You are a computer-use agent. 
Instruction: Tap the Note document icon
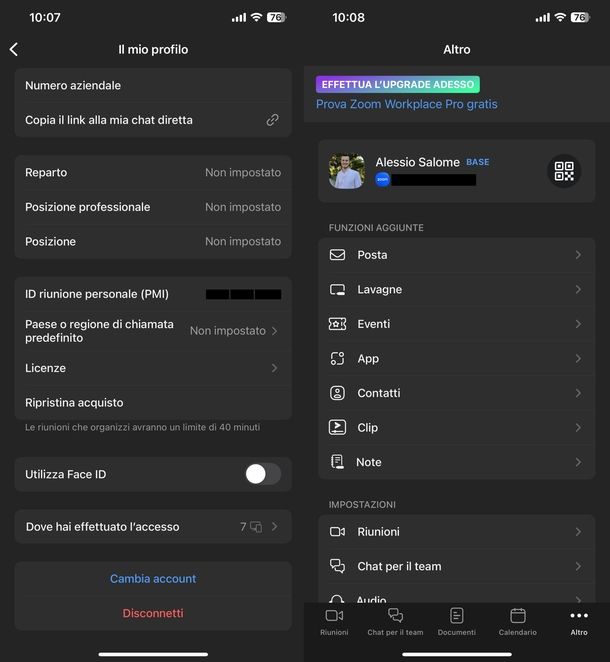(x=337, y=462)
